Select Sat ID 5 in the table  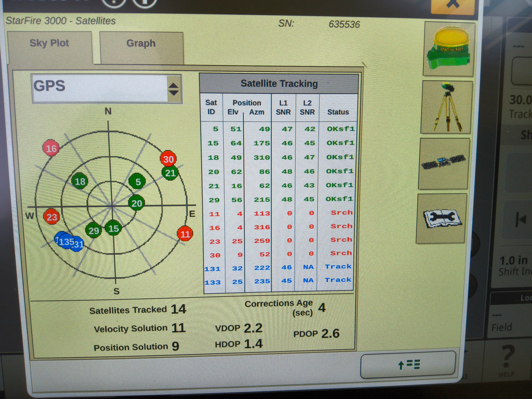tap(215, 129)
